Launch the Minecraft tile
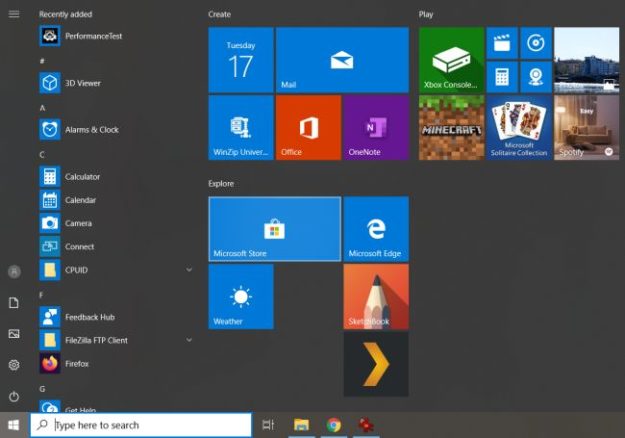The image size is (625, 438). (451, 128)
